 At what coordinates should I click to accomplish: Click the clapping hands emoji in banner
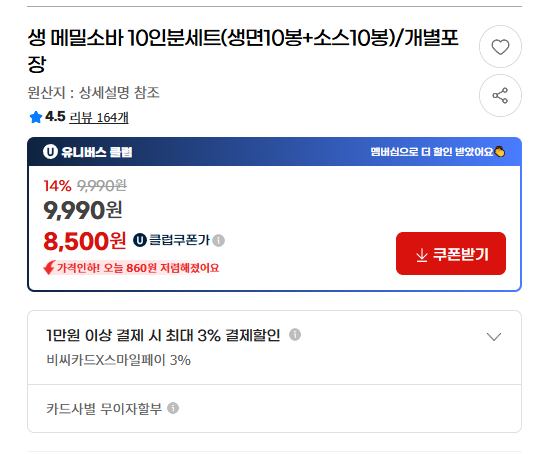(x=500, y=152)
